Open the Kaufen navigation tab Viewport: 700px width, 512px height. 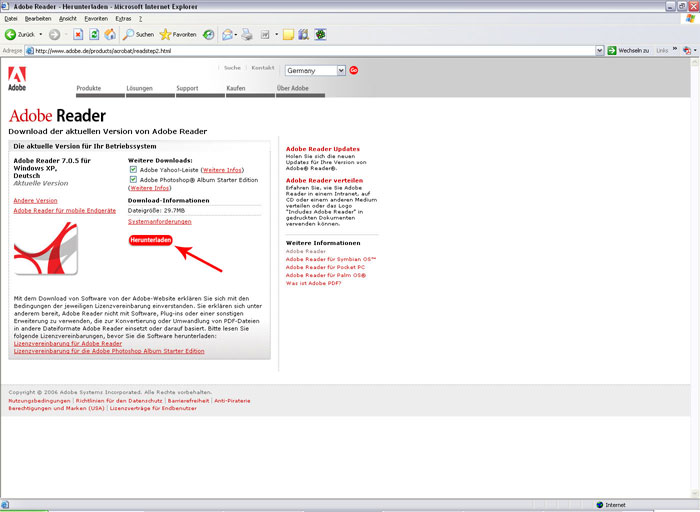click(x=236, y=88)
